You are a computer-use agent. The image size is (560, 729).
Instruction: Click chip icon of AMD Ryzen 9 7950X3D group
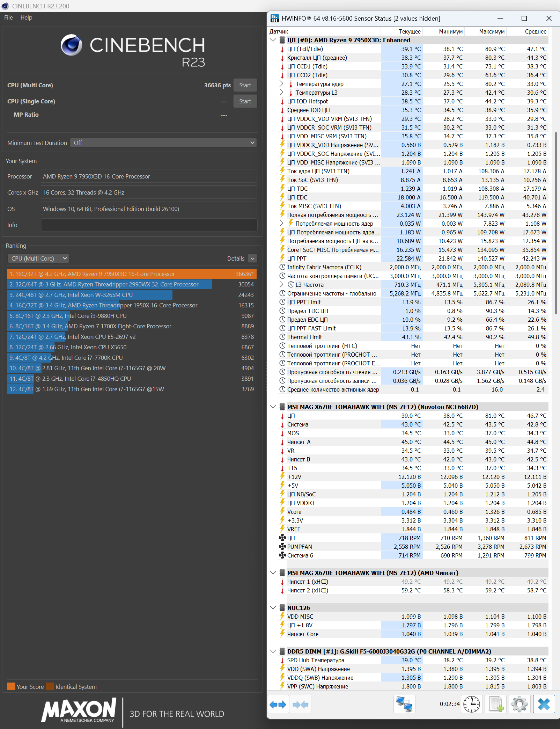(x=282, y=40)
